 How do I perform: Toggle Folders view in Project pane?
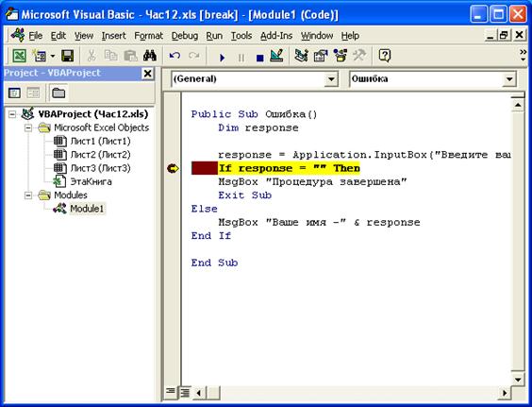tap(58, 93)
